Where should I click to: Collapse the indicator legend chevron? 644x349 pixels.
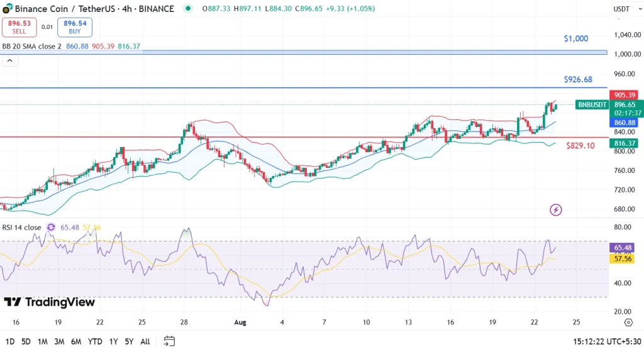(10, 61)
